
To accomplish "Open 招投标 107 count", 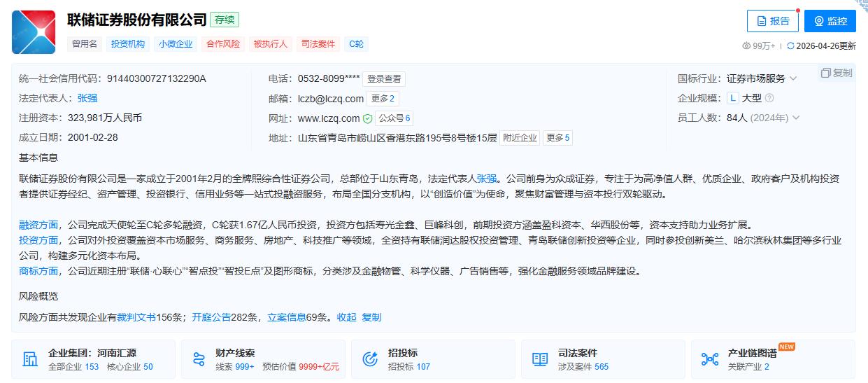I will click(409, 366).
